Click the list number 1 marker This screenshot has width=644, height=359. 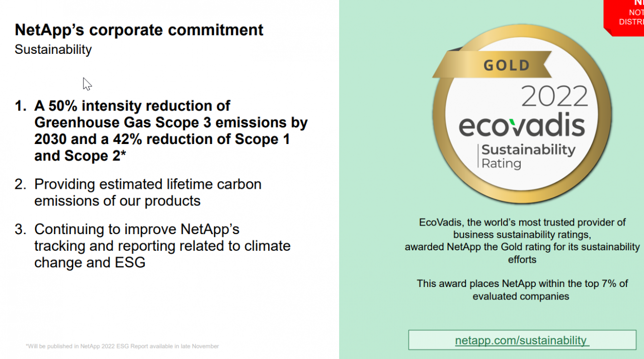[x=20, y=106]
